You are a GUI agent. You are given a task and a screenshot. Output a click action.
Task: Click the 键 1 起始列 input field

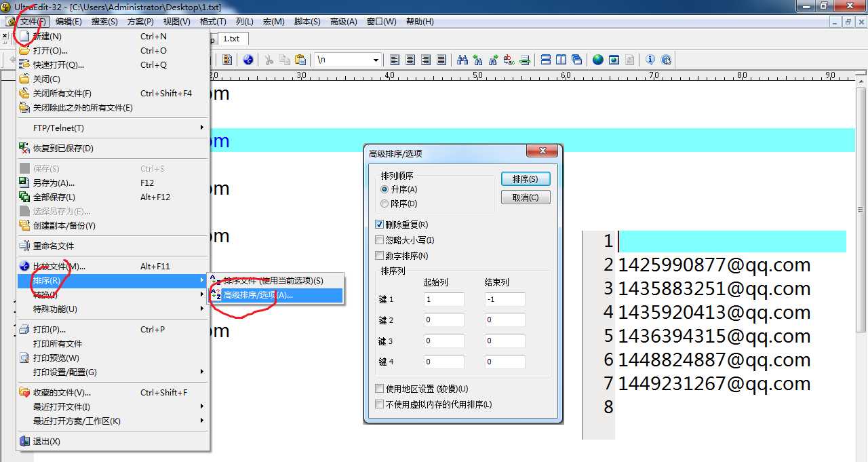(444, 299)
